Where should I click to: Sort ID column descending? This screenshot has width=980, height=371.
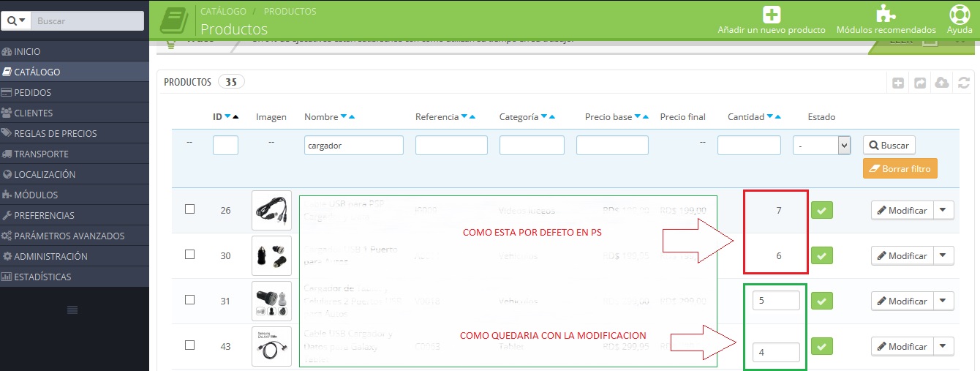click(227, 117)
